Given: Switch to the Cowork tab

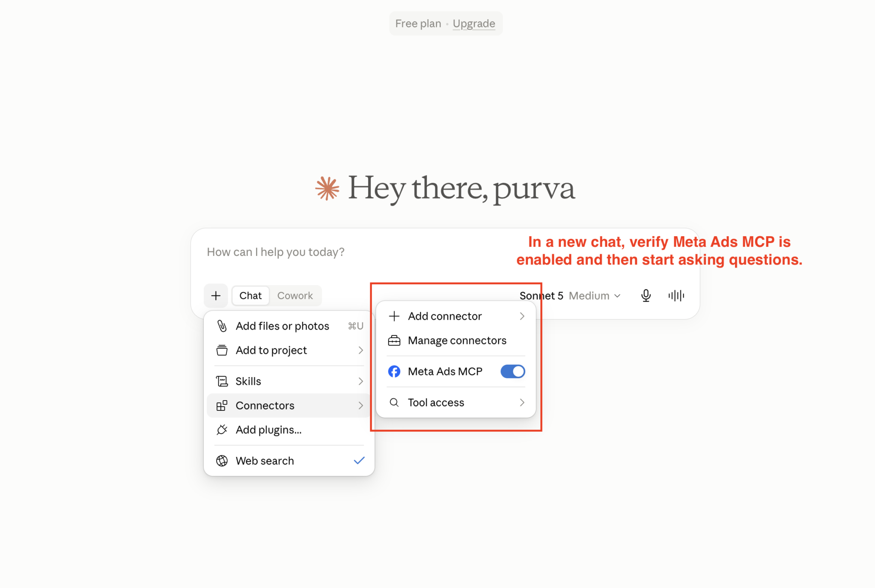Looking at the screenshot, I should pyautogui.click(x=295, y=296).
